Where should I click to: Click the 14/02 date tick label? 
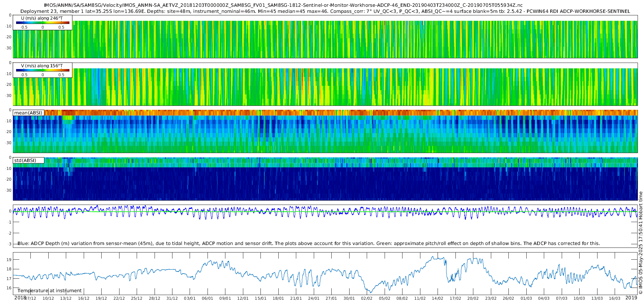point(438,298)
